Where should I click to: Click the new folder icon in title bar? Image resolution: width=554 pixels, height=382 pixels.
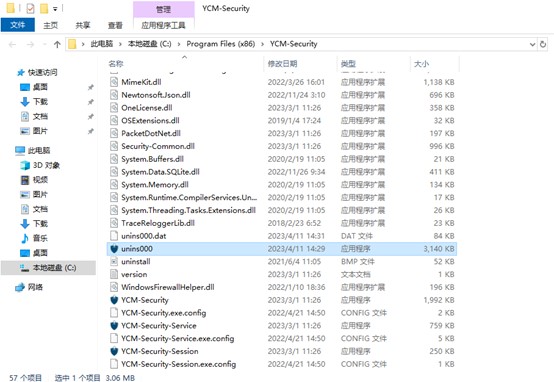click(x=44, y=8)
